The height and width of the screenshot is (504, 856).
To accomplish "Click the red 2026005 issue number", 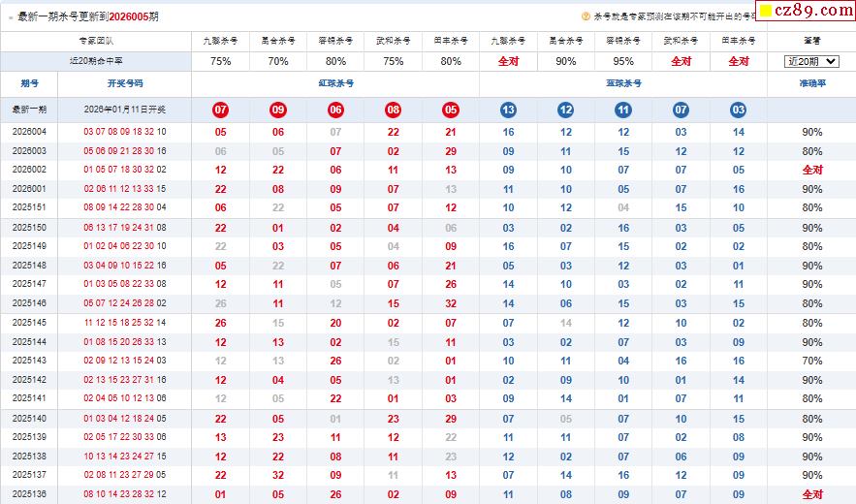I will 129,16.
